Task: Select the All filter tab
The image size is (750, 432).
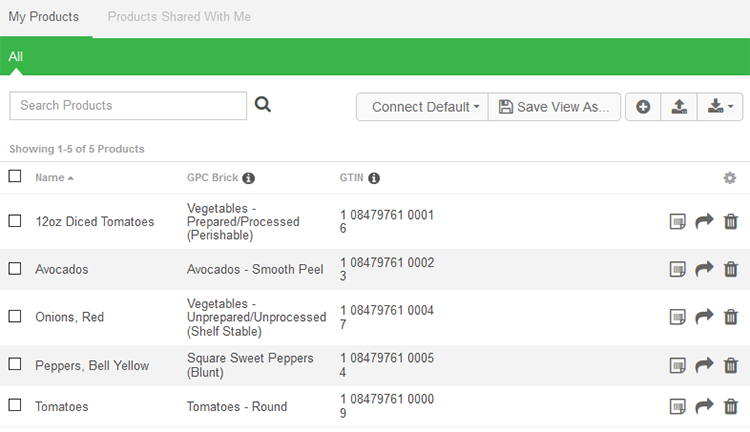Action: pyautogui.click(x=16, y=57)
